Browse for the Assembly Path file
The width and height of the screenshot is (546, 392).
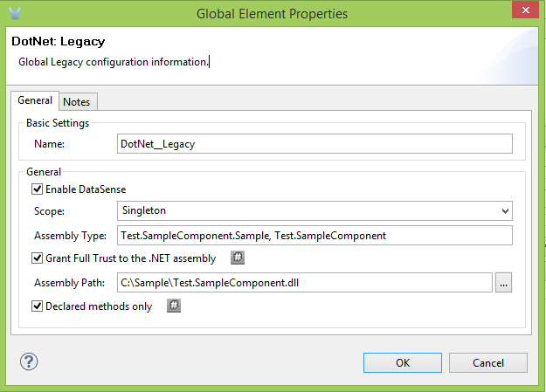click(x=503, y=282)
